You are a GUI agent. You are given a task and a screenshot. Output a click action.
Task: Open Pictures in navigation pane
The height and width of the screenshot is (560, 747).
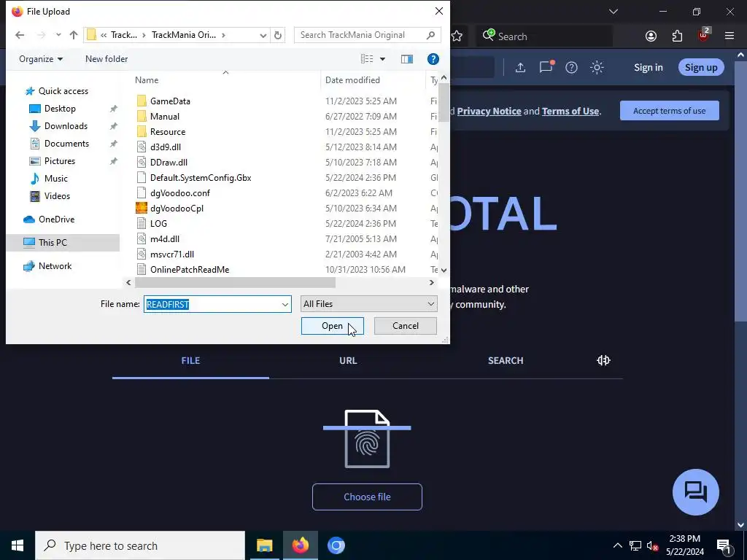click(60, 161)
